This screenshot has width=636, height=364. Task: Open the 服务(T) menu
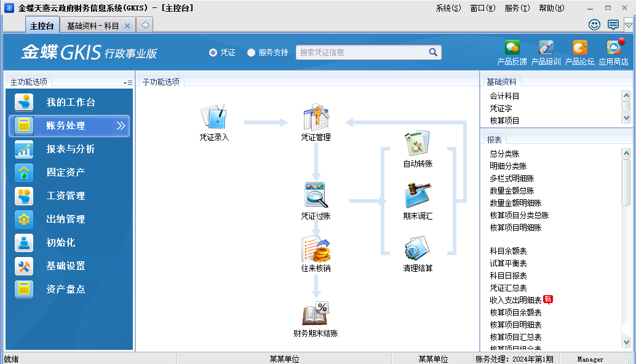coord(517,8)
